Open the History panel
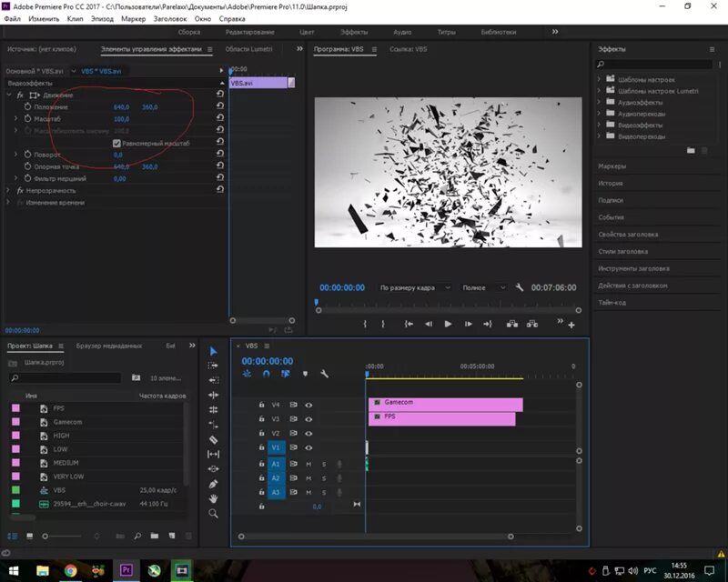The height and width of the screenshot is (582, 728). (x=610, y=183)
